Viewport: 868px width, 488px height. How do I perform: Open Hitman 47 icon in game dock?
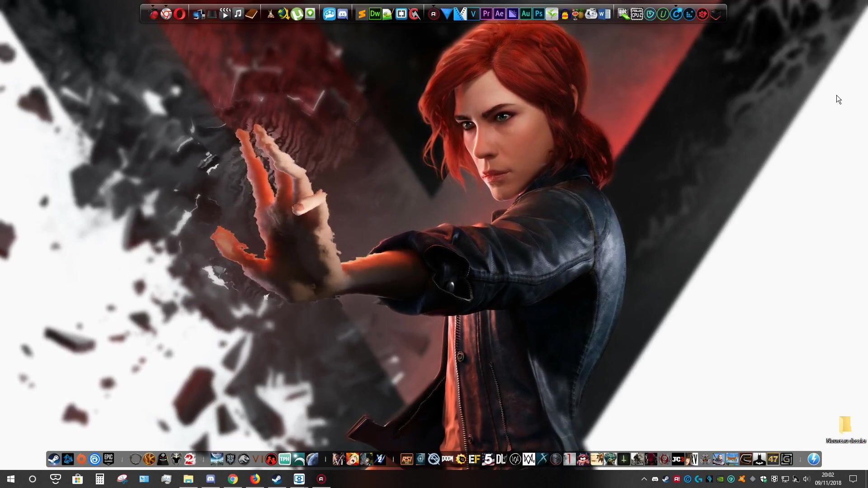tap(773, 460)
